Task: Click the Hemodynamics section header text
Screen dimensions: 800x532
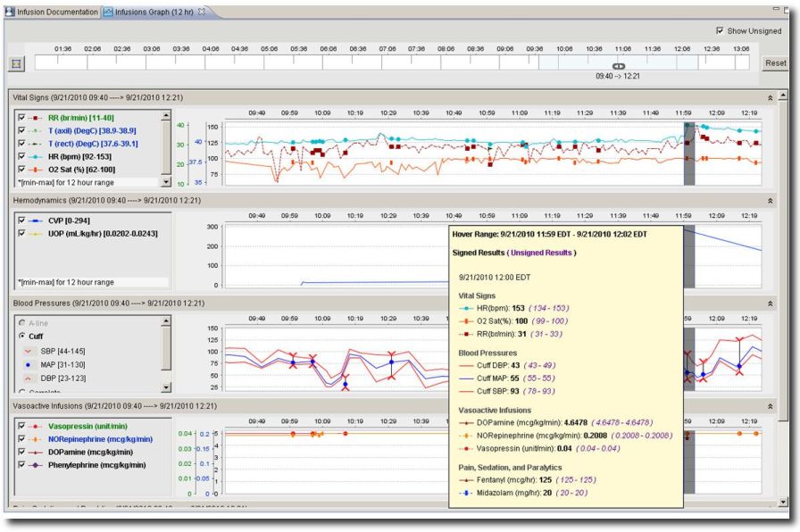Action: [x=106, y=201]
